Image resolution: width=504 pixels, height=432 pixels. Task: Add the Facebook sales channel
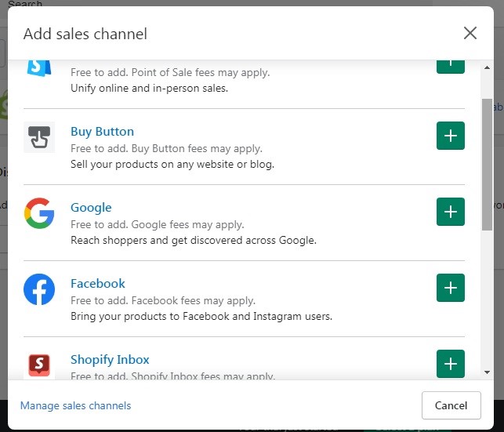click(451, 288)
